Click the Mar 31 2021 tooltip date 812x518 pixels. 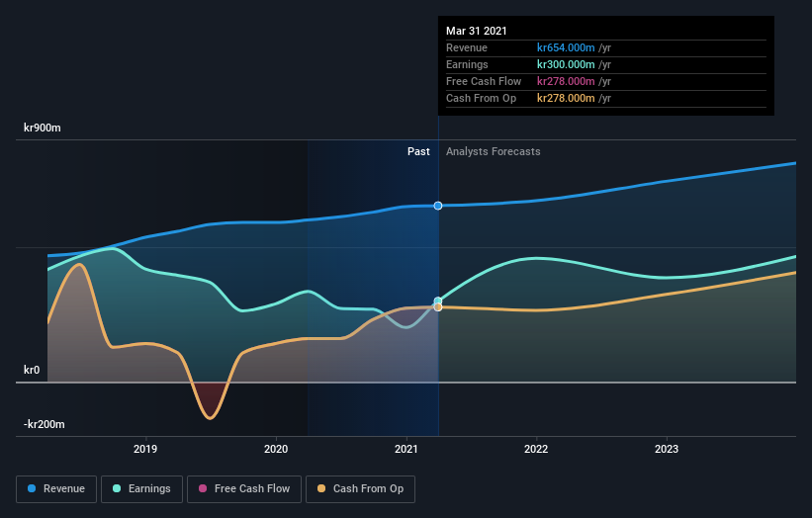click(477, 31)
